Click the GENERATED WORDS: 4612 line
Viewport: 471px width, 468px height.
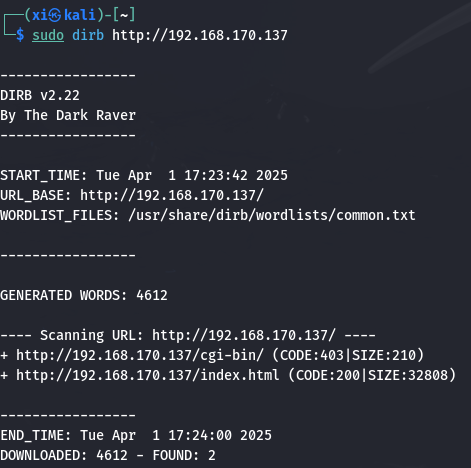pos(84,295)
